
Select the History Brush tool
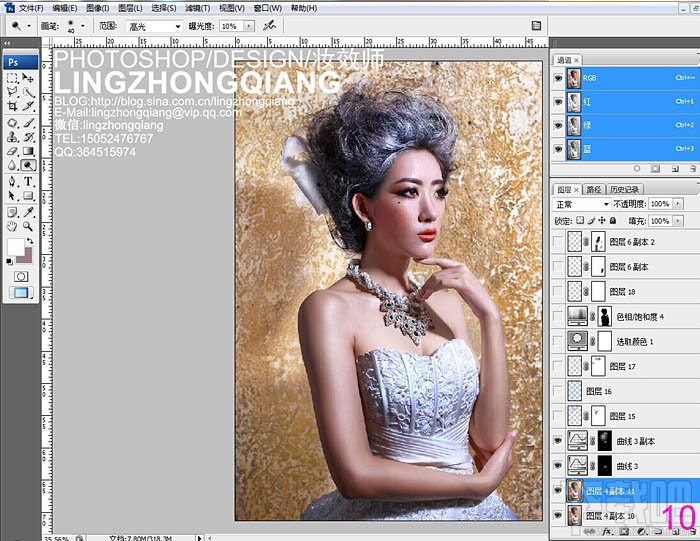28,137
